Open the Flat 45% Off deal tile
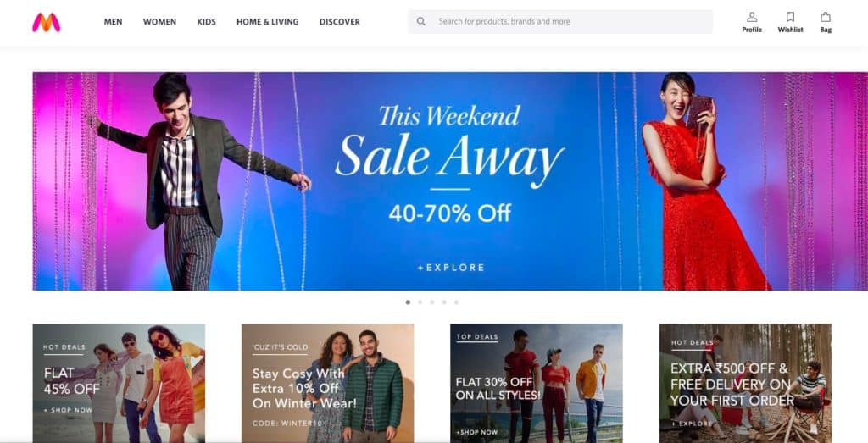868x443 pixels. click(119, 383)
